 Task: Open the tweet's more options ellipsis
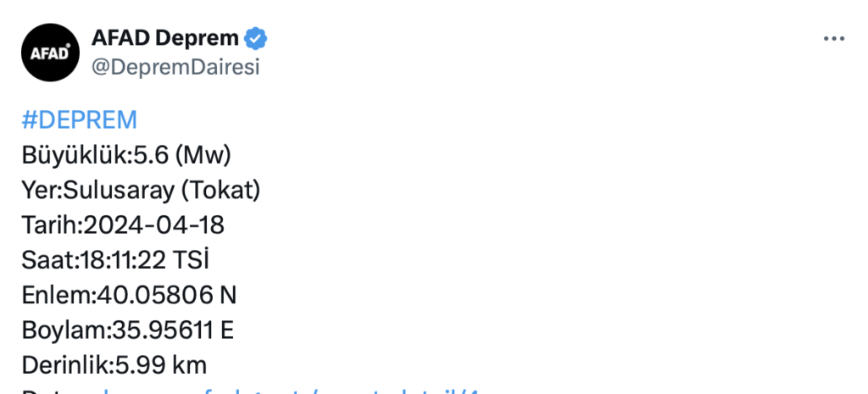click(x=834, y=39)
